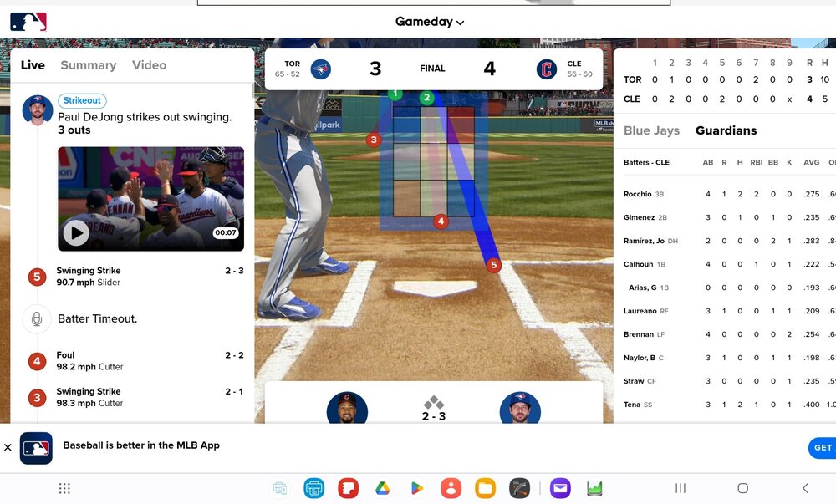The image size is (836, 504).
Task: Open the Play Store taskbar icon
Action: (416, 489)
